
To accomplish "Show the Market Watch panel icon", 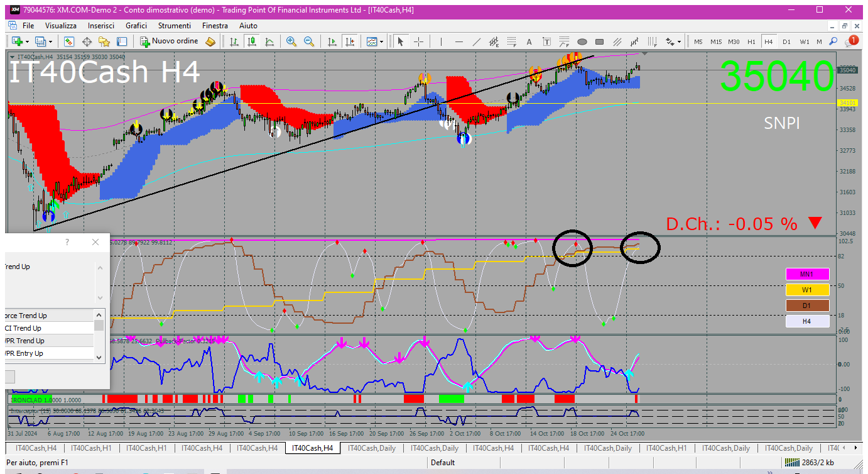I will click(x=69, y=41).
